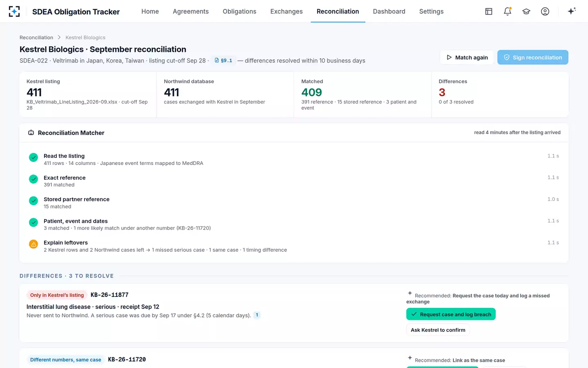Click the green check beside Patient, event and dates
Image resolution: width=588 pixels, height=368 pixels.
pos(33,222)
